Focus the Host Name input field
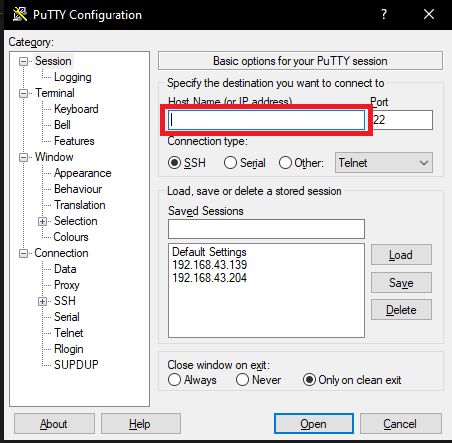This screenshot has height=443, width=452. click(266, 120)
